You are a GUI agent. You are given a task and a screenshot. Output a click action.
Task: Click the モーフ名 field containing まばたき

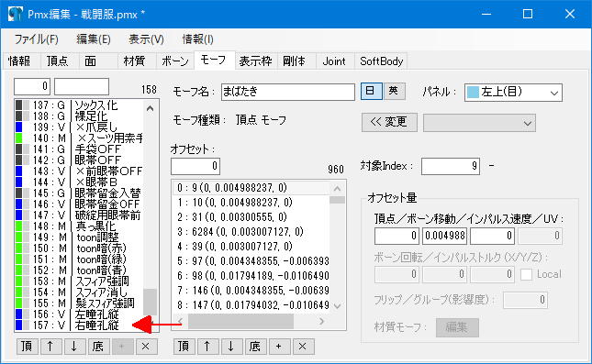(x=288, y=92)
